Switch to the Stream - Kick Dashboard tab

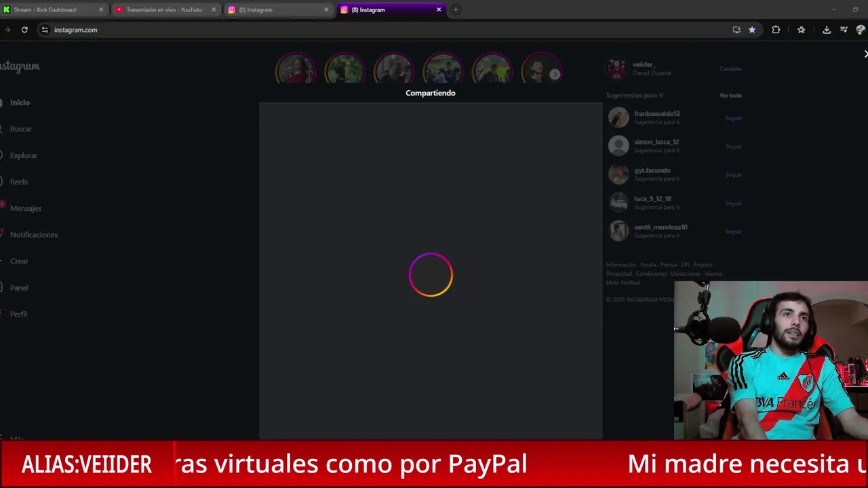point(53,9)
